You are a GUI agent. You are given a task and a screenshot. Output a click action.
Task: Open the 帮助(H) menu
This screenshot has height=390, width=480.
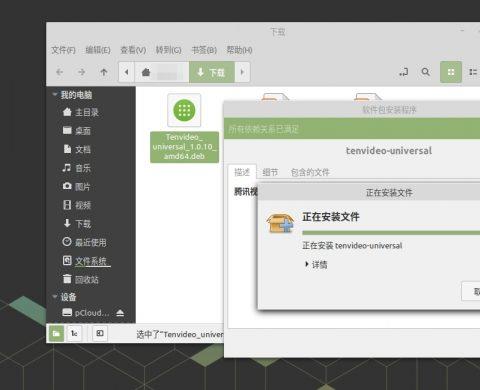pos(239,50)
